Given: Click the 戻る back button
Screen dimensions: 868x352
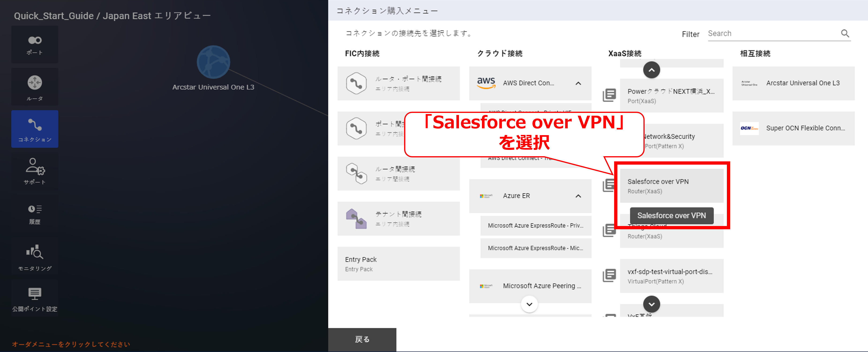Looking at the screenshot, I should tap(362, 340).
